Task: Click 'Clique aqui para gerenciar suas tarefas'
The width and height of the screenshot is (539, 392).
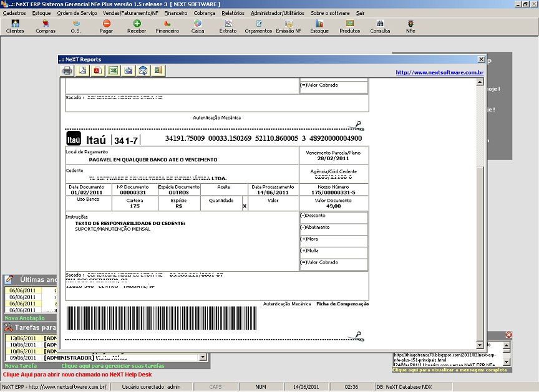Action: point(113,366)
